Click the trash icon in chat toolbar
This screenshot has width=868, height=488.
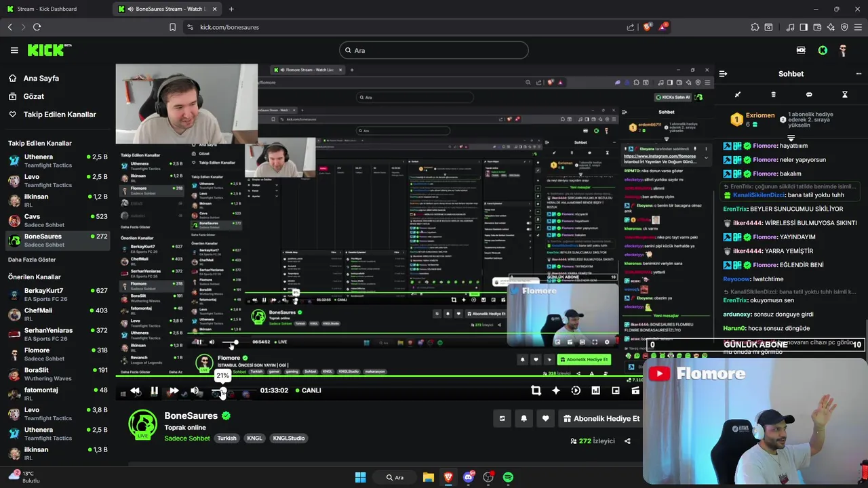coord(773,95)
